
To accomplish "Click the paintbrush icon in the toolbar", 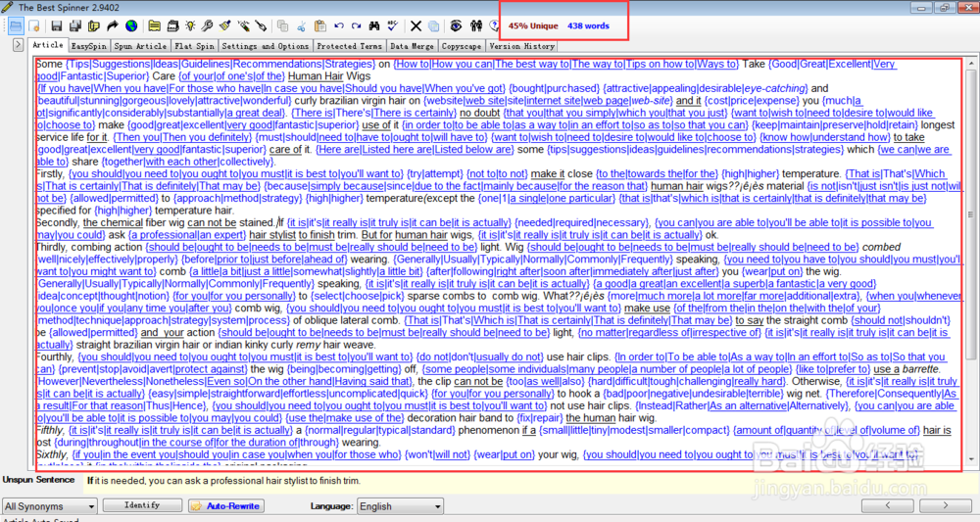I will (225, 26).
